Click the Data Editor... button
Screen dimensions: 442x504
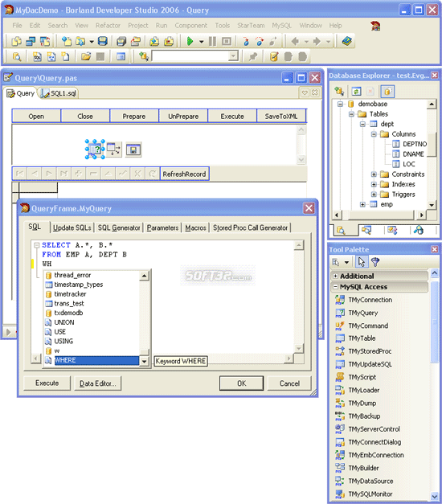click(98, 383)
